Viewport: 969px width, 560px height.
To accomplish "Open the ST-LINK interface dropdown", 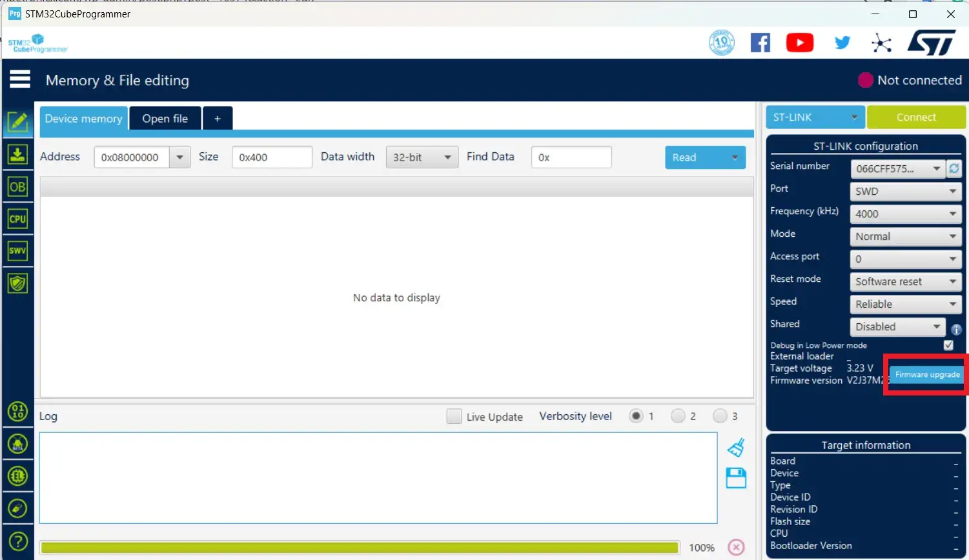I will [x=815, y=117].
